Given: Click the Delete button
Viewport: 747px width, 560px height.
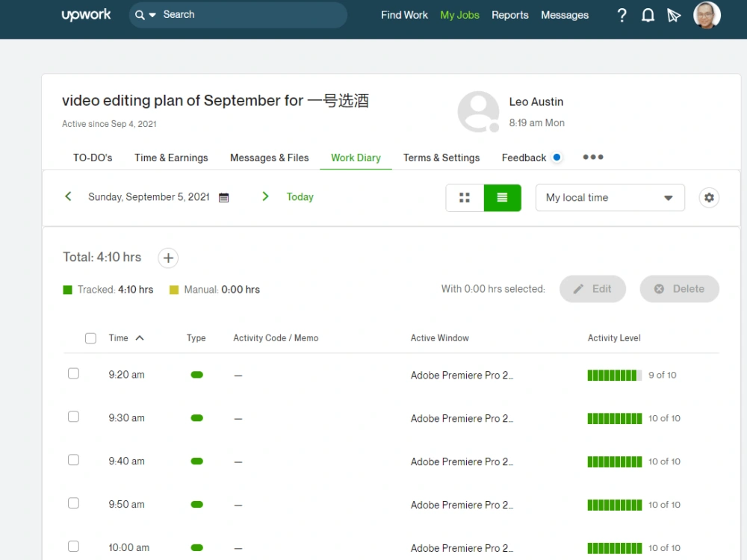Looking at the screenshot, I should tap(679, 289).
